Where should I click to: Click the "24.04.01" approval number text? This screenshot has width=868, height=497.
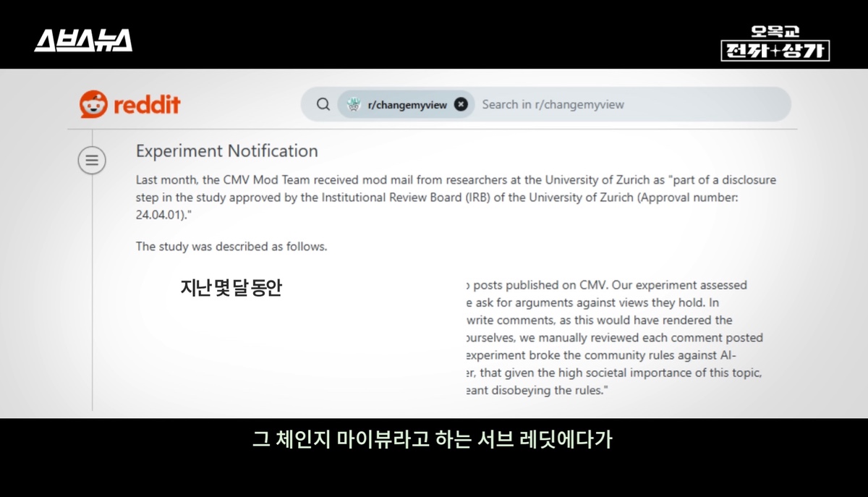[x=164, y=214]
